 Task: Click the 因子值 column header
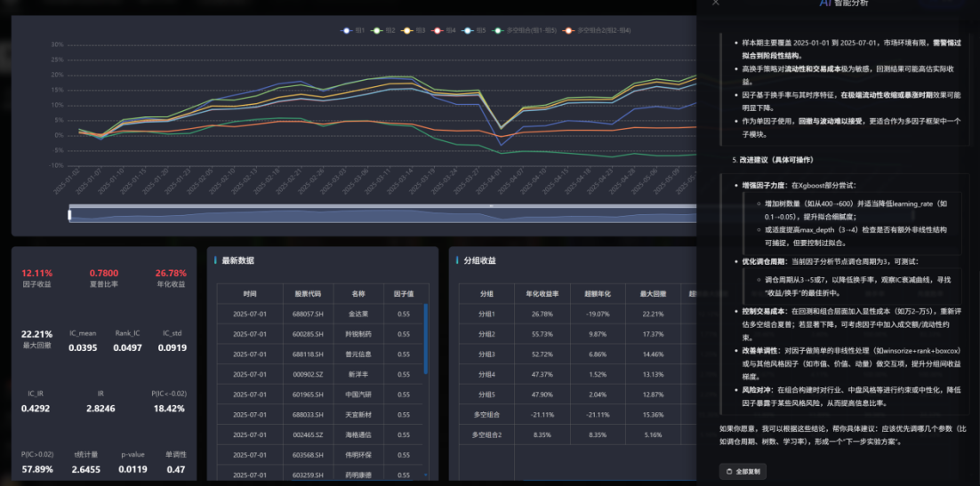coord(403,293)
